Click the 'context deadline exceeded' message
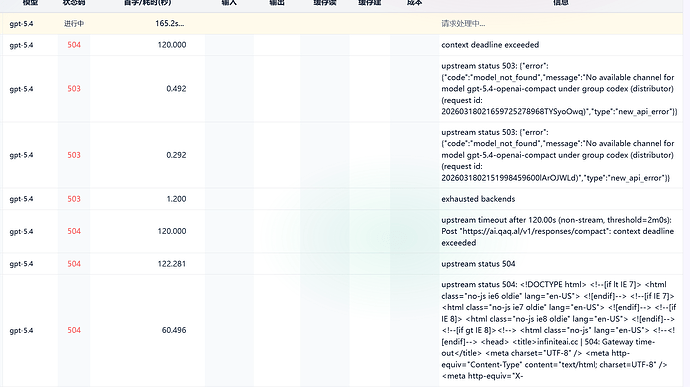Image resolution: width=690 pixels, height=387 pixels. (x=490, y=45)
